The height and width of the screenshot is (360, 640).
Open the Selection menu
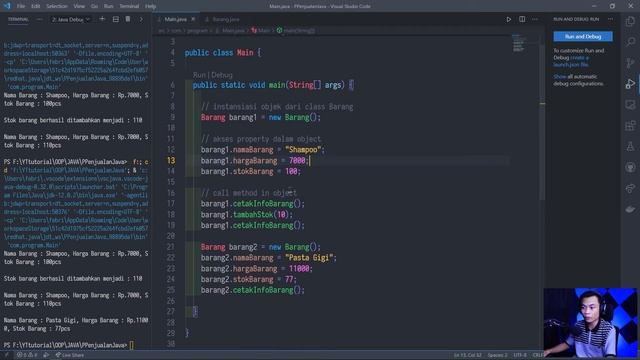click(57, 6)
